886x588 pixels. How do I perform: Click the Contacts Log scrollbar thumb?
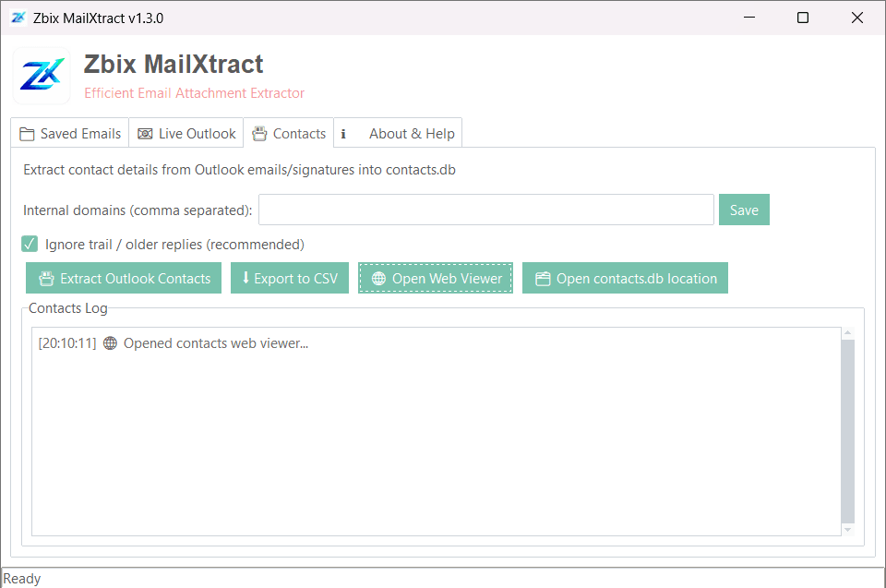tap(847, 431)
